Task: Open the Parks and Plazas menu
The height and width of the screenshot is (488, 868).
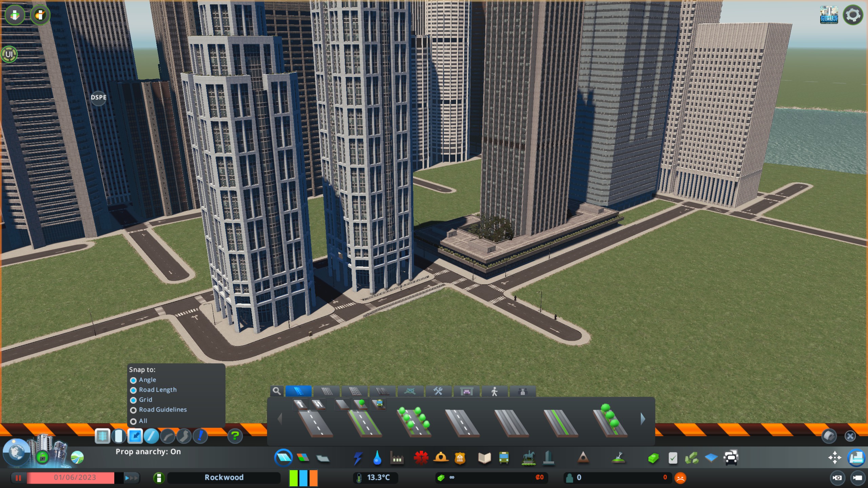Action: tap(528, 458)
